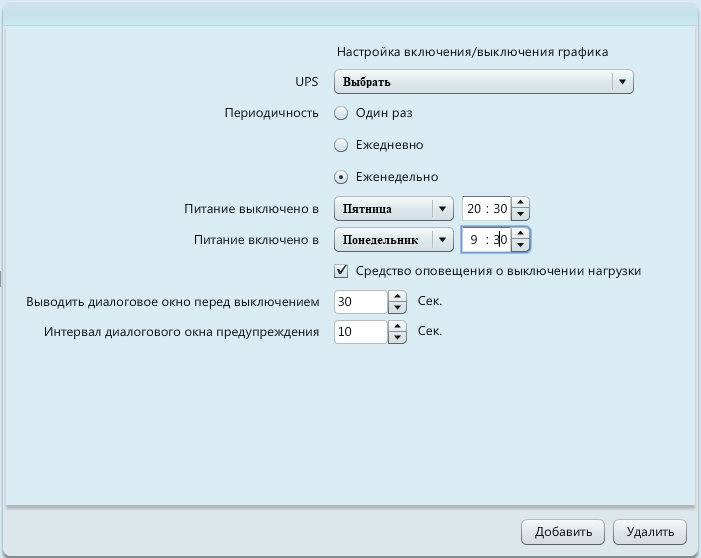The image size is (701, 558).
Task: Select the "Еженедельно" radio option
Action: point(341,177)
